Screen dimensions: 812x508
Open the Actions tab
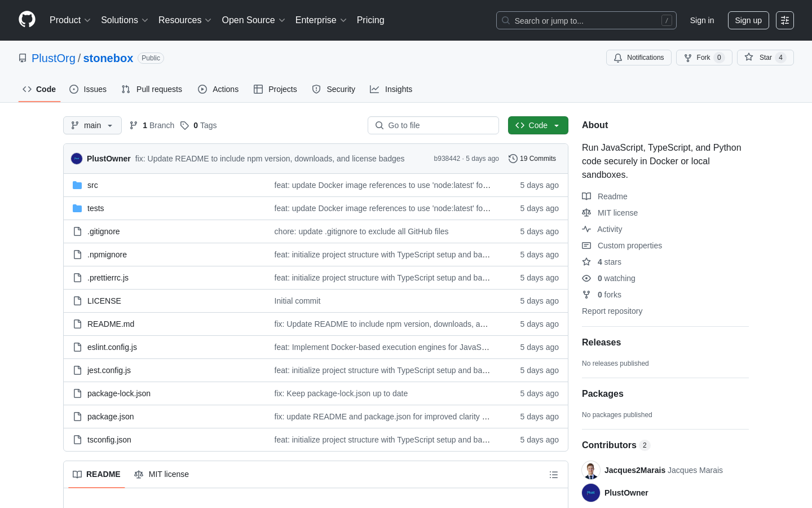(x=218, y=89)
